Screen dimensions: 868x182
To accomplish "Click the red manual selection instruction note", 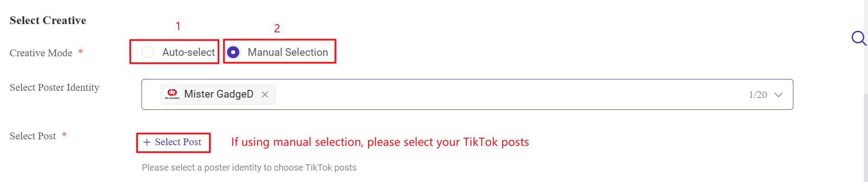I will click(x=380, y=142).
